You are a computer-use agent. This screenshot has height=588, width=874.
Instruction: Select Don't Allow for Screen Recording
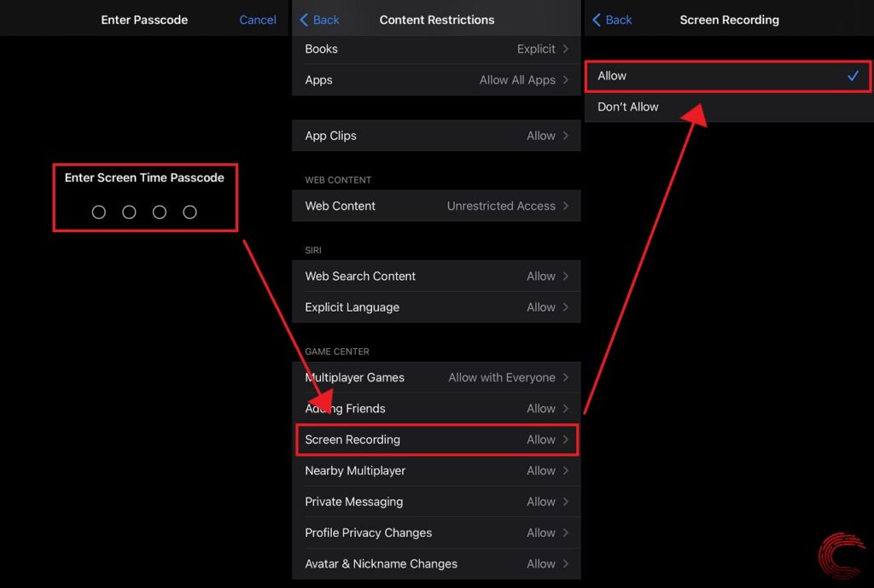727,107
